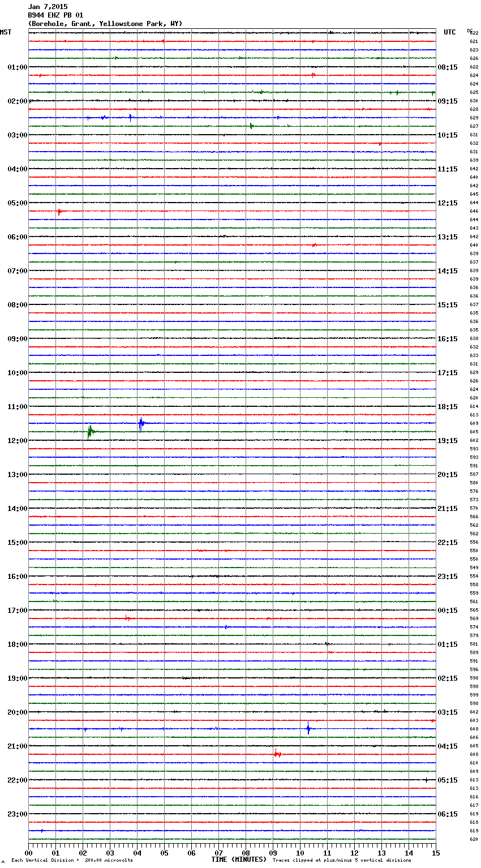Click minute tick label "10" on x-axis

pos(300,853)
